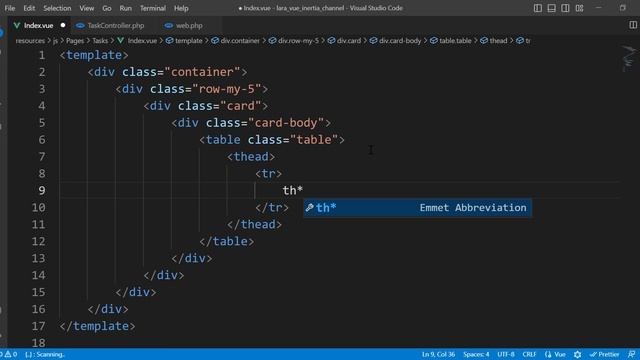The width and height of the screenshot is (640, 360).
Task: Click the th* text on line 9
Action: tap(293, 191)
